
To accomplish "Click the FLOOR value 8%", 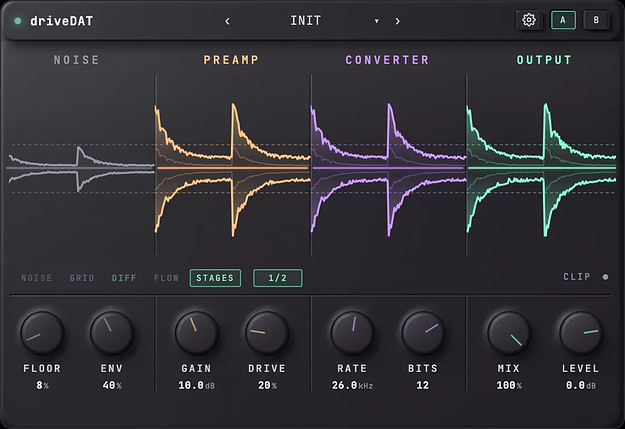I will [x=42, y=386].
